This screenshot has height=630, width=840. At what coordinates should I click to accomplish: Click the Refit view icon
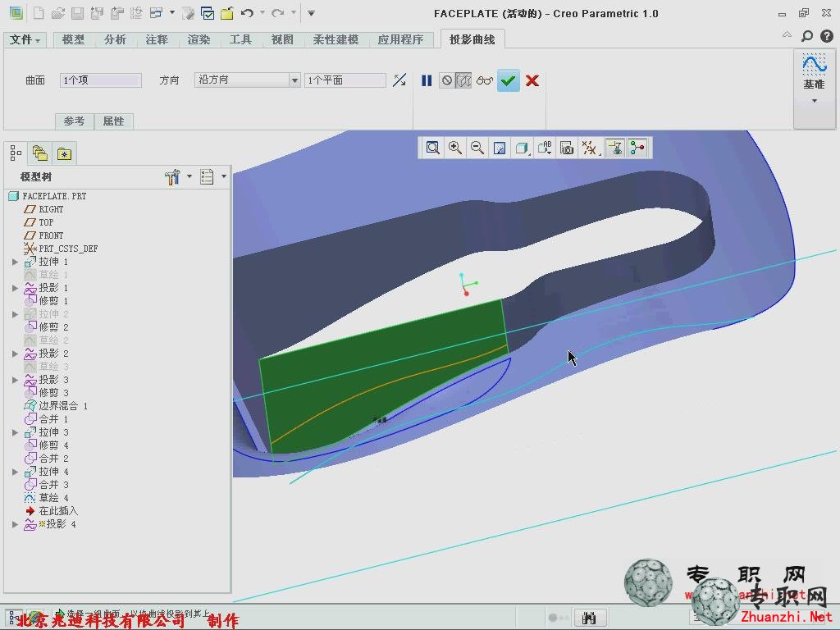pyautogui.click(x=433, y=148)
